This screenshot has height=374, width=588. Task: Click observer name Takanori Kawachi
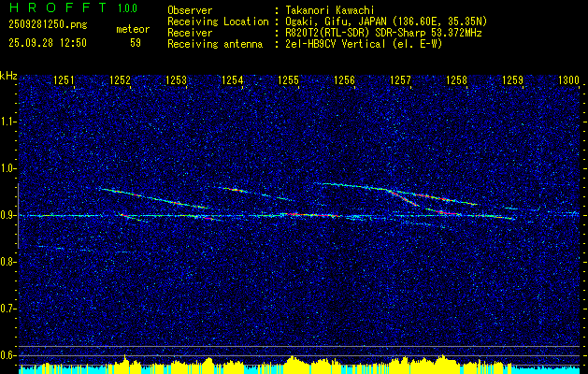(332, 11)
